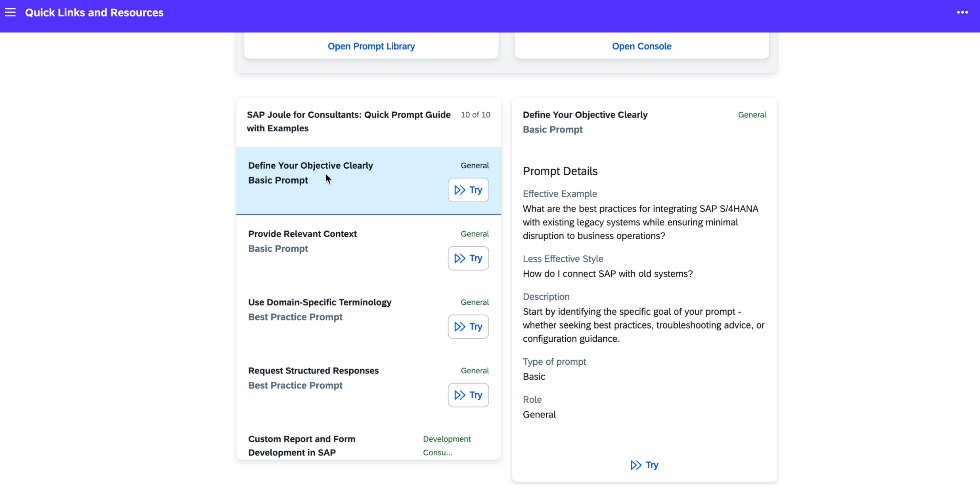Viewport: 980px width, 494px height.
Task: Open the three-dot overflow menu
Action: [962, 12]
